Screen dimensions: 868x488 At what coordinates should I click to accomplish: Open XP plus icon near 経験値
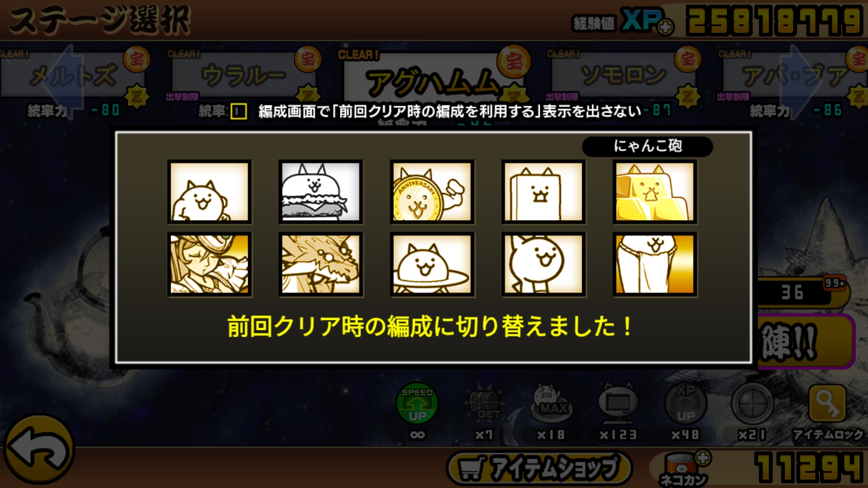click(x=665, y=28)
